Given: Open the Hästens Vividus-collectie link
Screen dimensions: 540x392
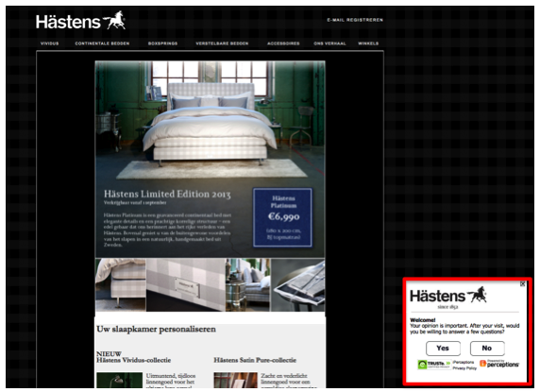Looking at the screenshot, I should [x=134, y=360].
